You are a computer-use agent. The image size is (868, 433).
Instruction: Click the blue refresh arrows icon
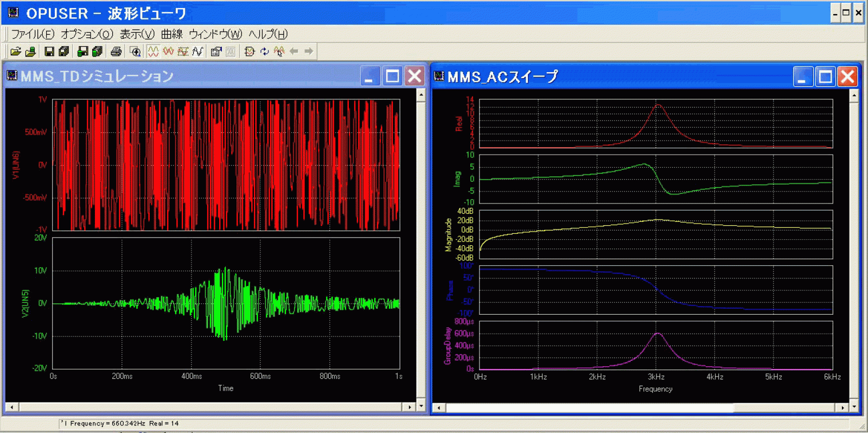pyautogui.click(x=264, y=52)
